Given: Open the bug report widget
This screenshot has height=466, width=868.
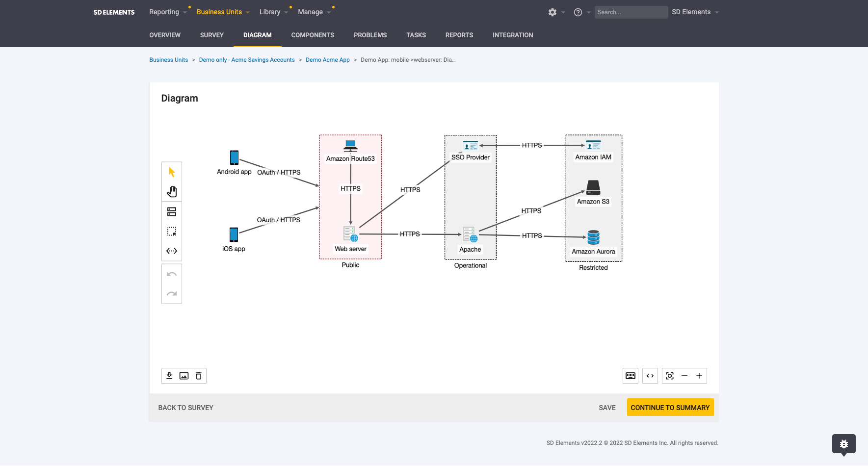Looking at the screenshot, I should (x=844, y=444).
